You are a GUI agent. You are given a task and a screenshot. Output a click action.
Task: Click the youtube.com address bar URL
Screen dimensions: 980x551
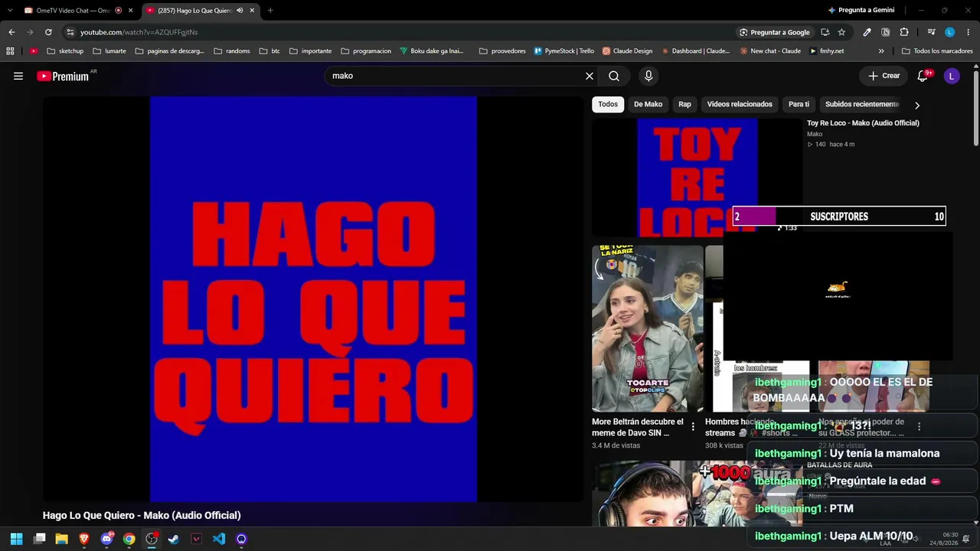click(x=139, y=32)
